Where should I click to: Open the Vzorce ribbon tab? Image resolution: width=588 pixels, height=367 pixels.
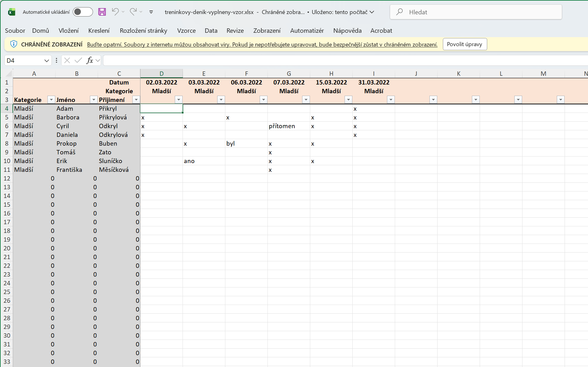coord(186,31)
